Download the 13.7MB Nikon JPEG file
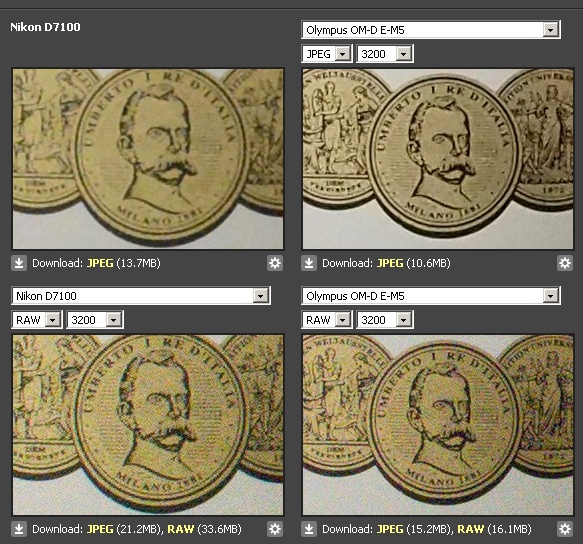 (100, 263)
